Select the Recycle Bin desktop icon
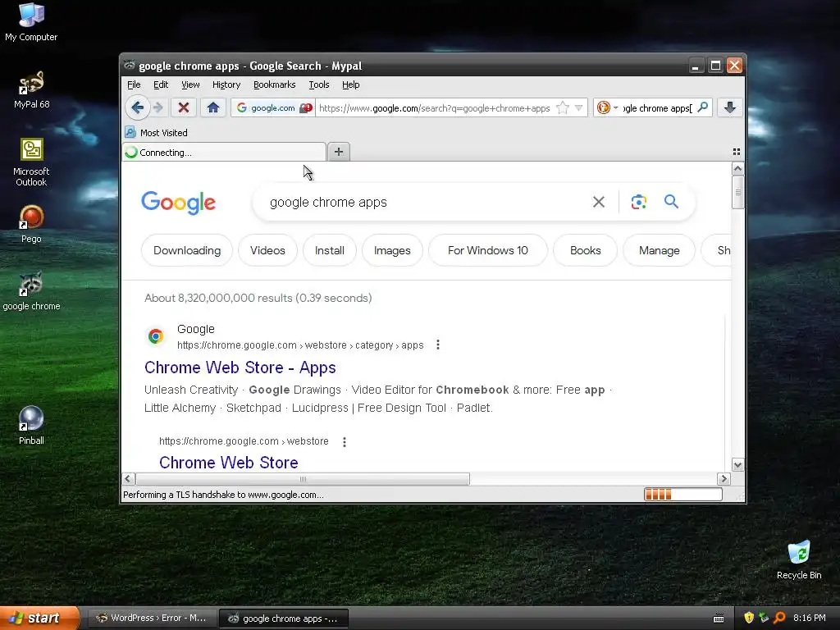840x630 pixels. pos(799,560)
